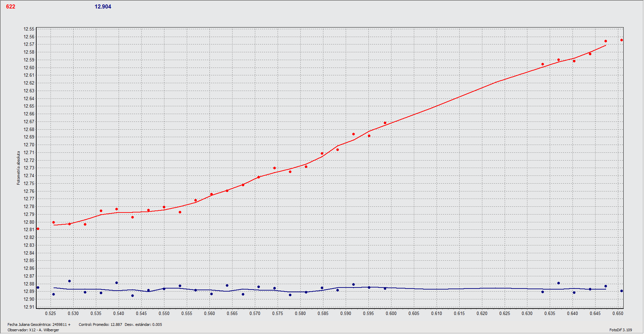This screenshot has height=334, width=644.
Task: Click the Fotometría absoluta axis title
Action: 19,168
